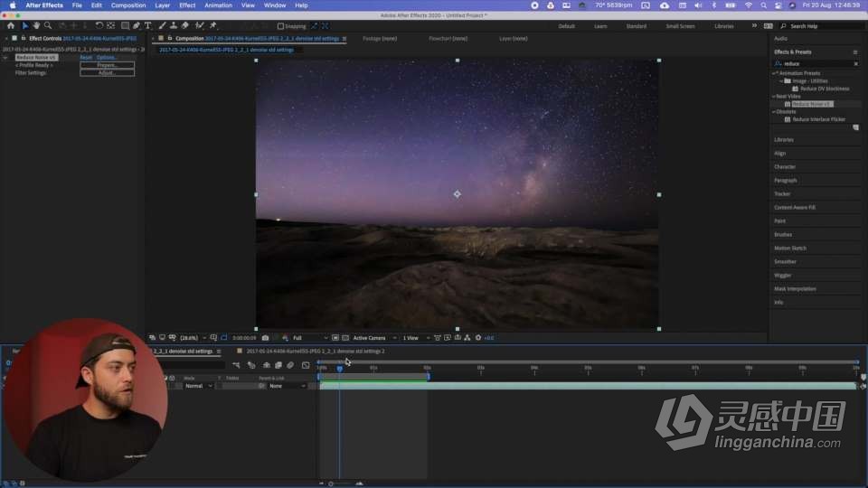This screenshot has height=488, width=868.
Task: Click the Home icon in toolbar
Action: [x=11, y=26]
